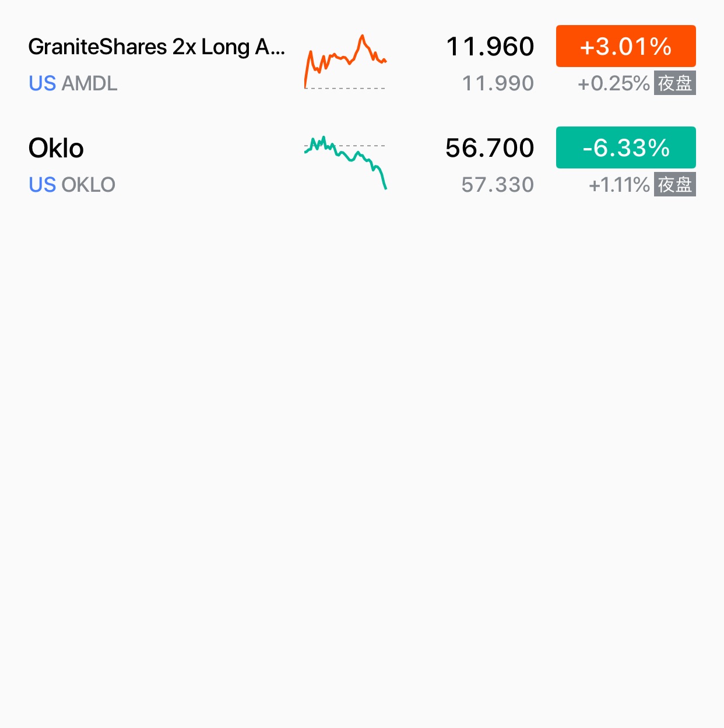Click the Oklo night session price 57.330
This screenshot has width=724, height=728.
pos(497,185)
